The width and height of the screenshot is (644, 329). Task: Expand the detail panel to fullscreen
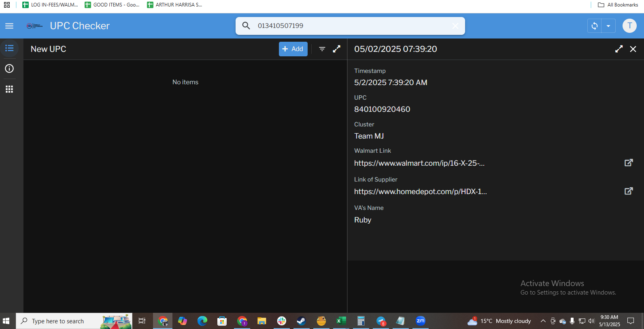pyautogui.click(x=619, y=49)
